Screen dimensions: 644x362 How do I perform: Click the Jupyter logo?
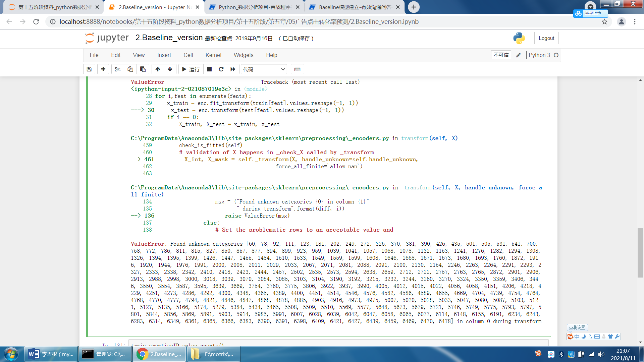[x=107, y=38]
